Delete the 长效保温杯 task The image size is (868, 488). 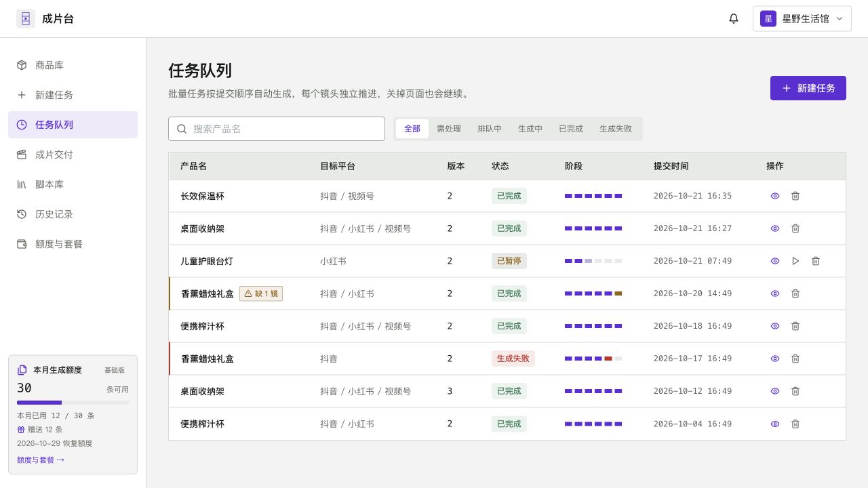point(795,196)
